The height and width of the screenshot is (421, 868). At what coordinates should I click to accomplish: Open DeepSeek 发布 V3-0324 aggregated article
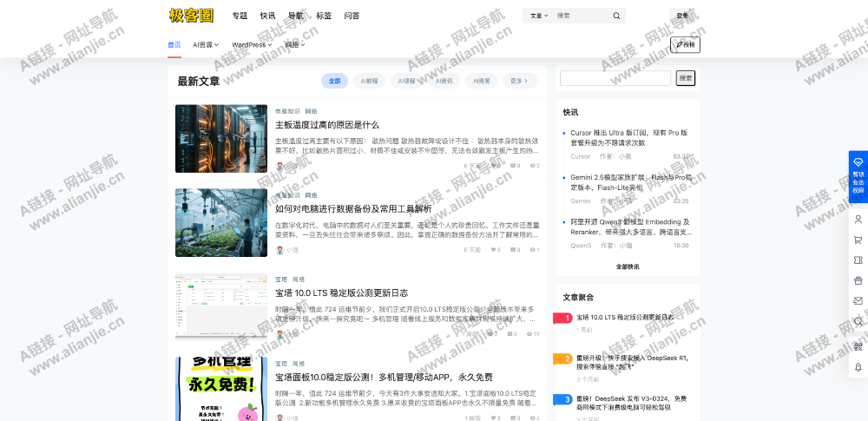click(x=632, y=403)
